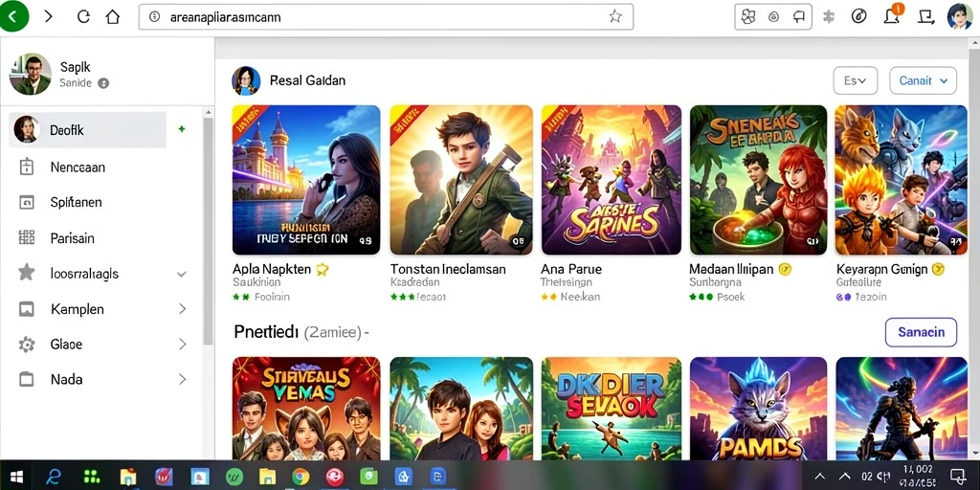Image resolution: width=980 pixels, height=490 pixels.
Task: Open the notifications bell icon
Action: [x=892, y=16]
